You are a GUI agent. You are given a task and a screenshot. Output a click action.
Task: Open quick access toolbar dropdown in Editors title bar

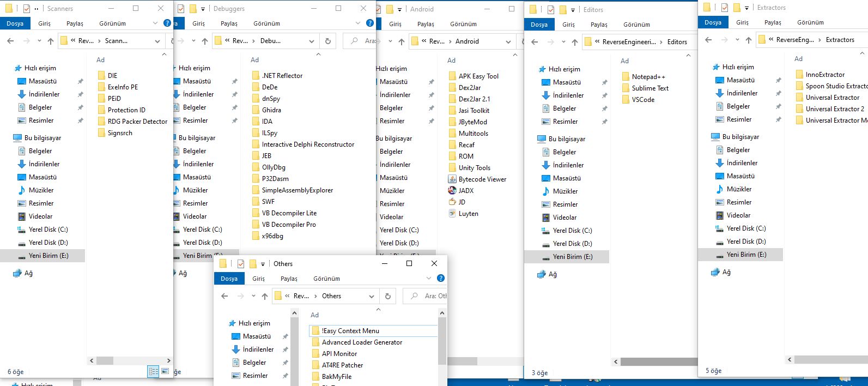[x=573, y=10]
